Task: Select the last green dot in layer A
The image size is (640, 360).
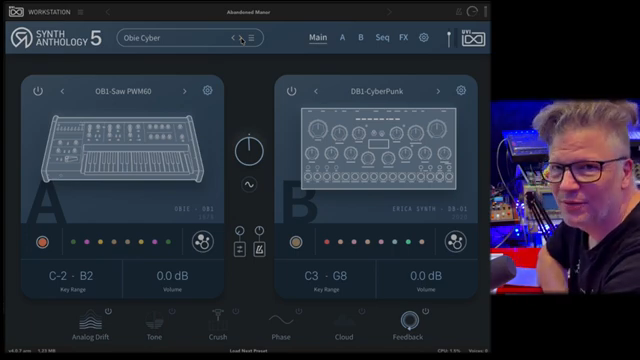Action: 168,242
